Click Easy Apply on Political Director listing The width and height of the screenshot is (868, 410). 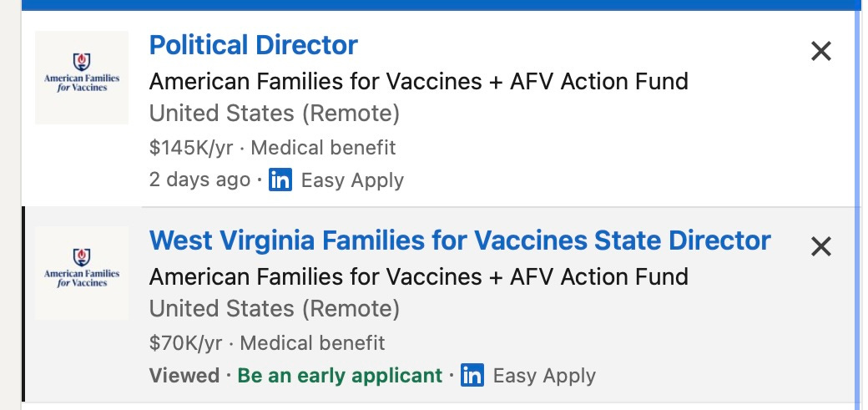351,180
